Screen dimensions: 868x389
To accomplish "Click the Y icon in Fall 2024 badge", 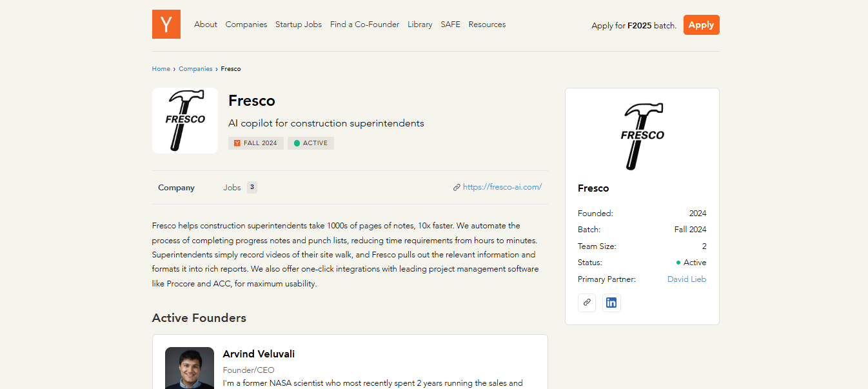I will click(237, 143).
